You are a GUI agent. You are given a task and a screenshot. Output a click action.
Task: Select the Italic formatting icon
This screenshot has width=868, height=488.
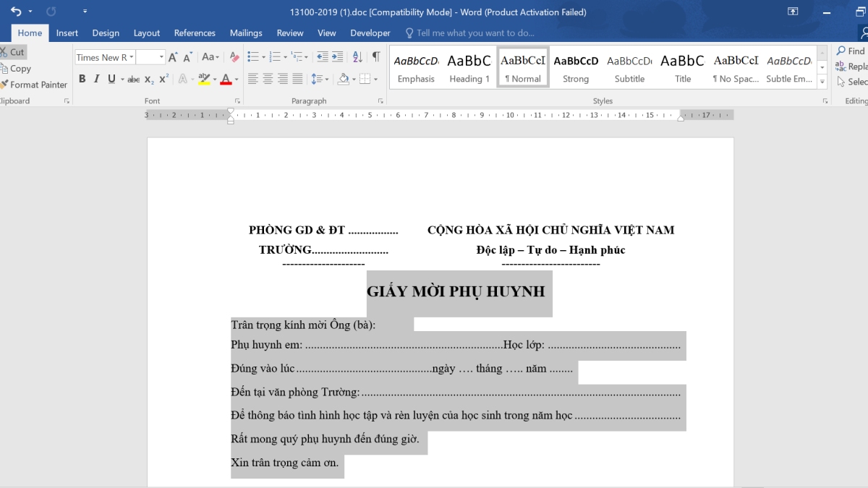(x=96, y=80)
